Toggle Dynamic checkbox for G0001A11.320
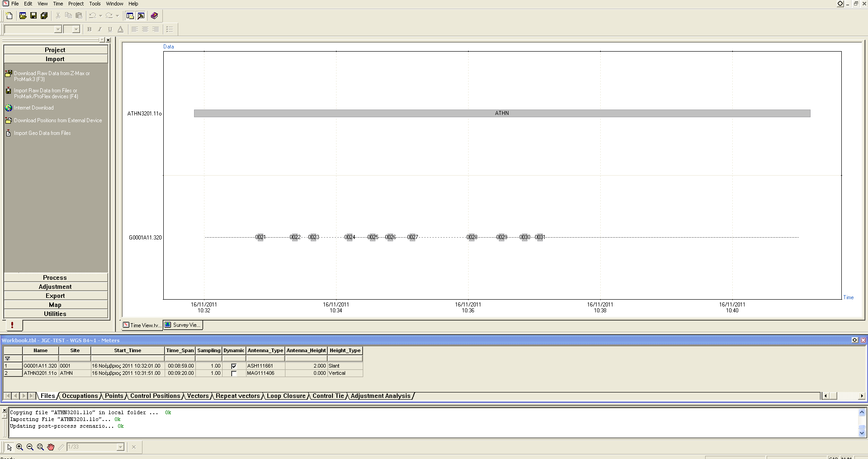This screenshot has width=868, height=459. (x=234, y=366)
